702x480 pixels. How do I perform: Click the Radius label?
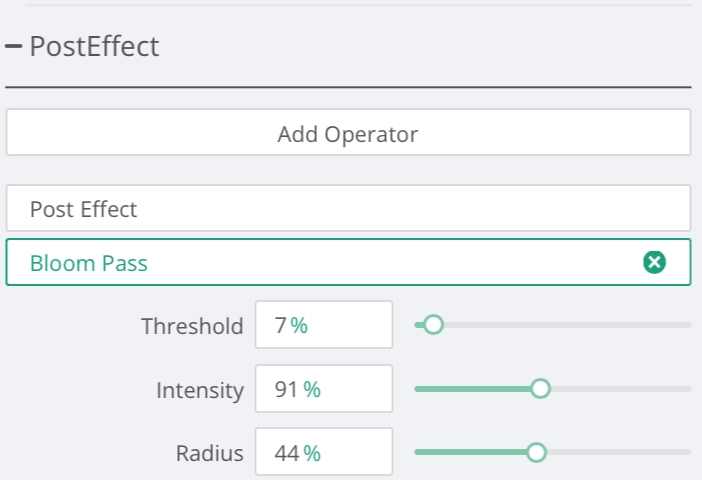[209, 454]
